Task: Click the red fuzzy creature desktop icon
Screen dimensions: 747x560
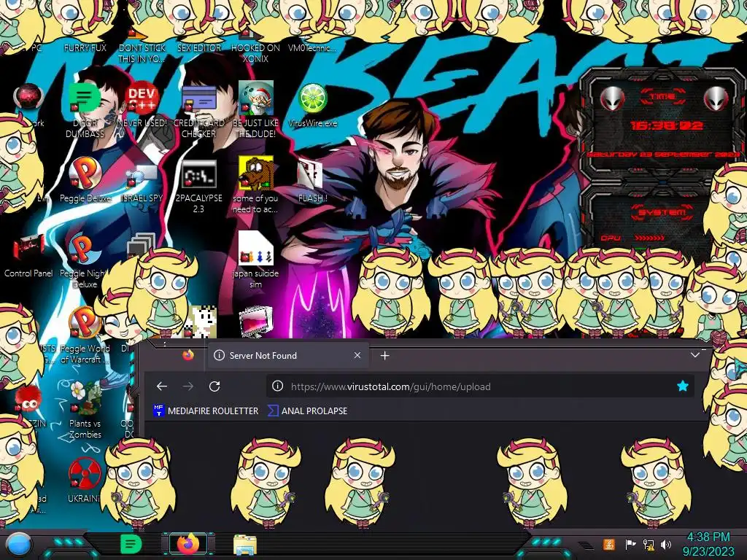Action: (28, 399)
